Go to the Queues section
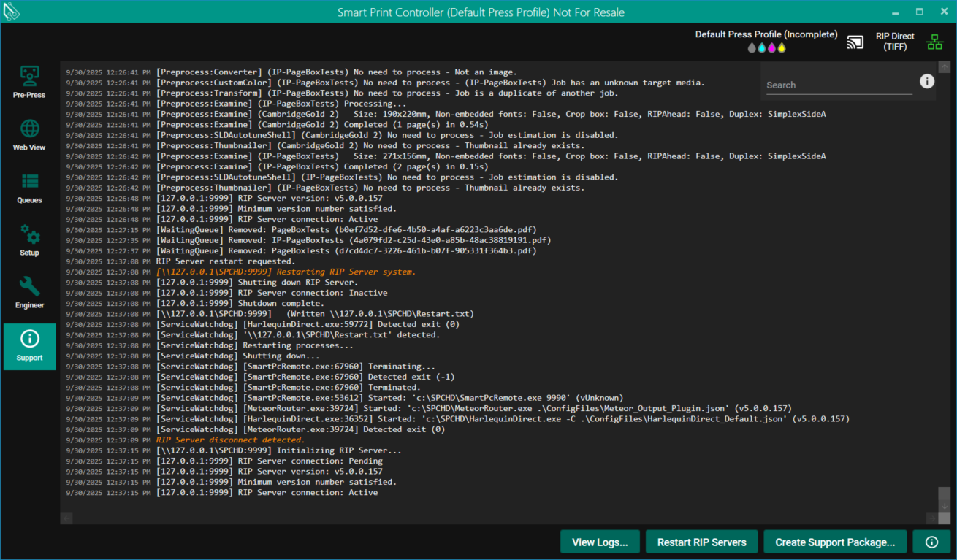Viewport: 957px width, 560px height. (29, 188)
